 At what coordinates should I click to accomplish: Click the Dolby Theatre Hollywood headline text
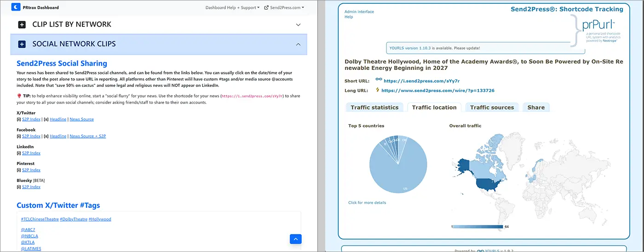[x=483, y=64]
